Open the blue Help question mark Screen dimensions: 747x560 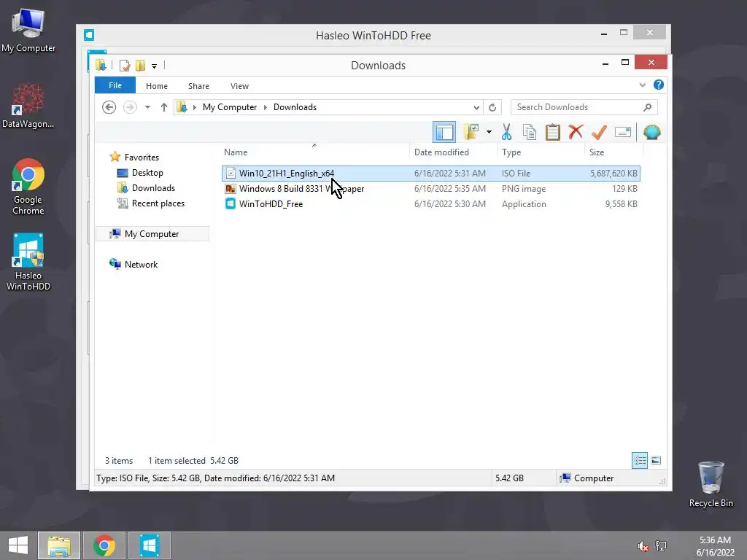pyautogui.click(x=659, y=85)
